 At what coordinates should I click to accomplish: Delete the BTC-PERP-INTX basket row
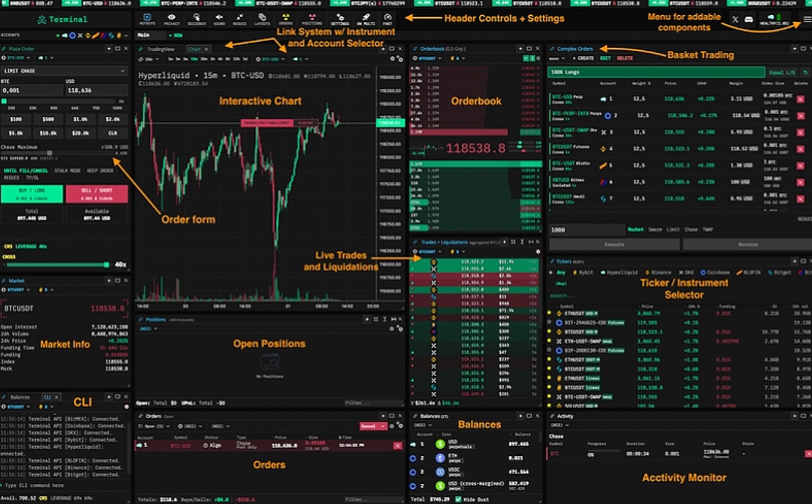[x=800, y=116]
